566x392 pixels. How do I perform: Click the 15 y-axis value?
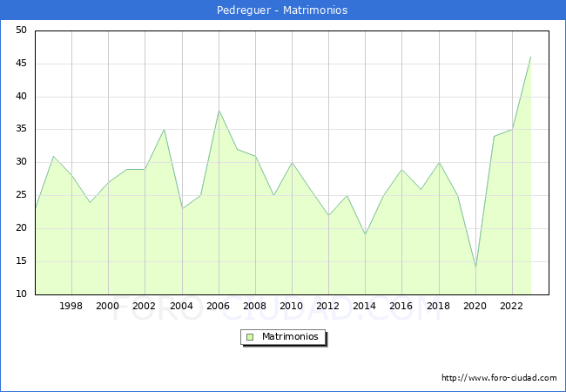pos(21,261)
